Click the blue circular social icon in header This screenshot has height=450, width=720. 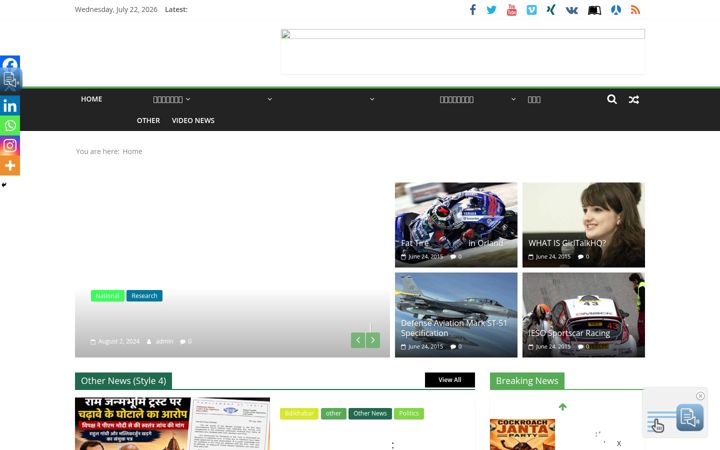616,10
